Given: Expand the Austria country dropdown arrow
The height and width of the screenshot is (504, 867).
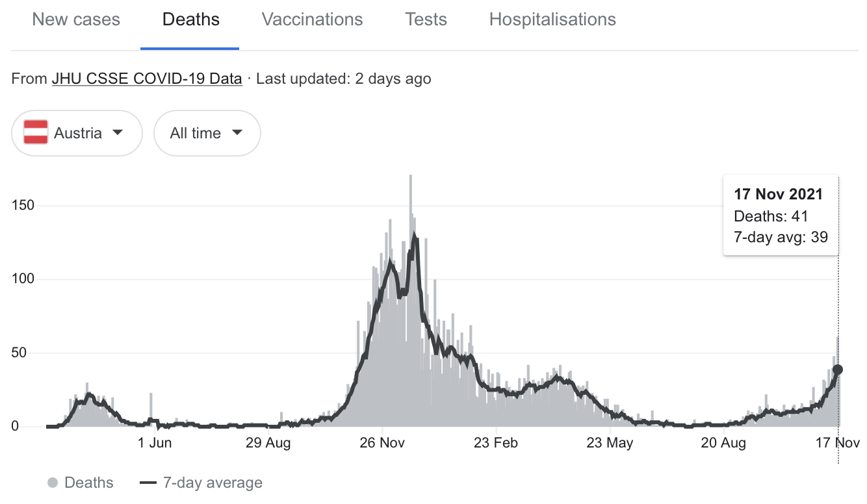Looking at the screenshot, I should click(x=117, y=132).
